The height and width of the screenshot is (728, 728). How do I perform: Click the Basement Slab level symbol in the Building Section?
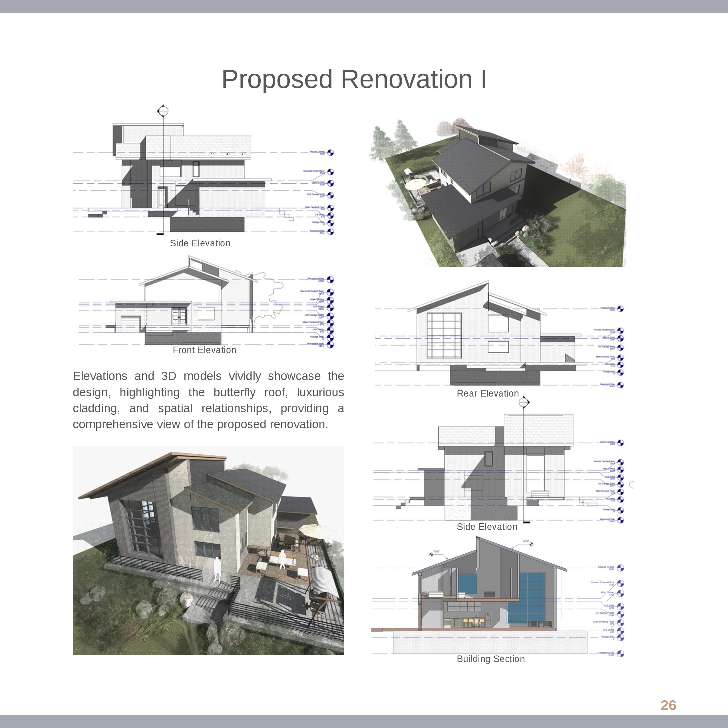[x=620, y=654]
